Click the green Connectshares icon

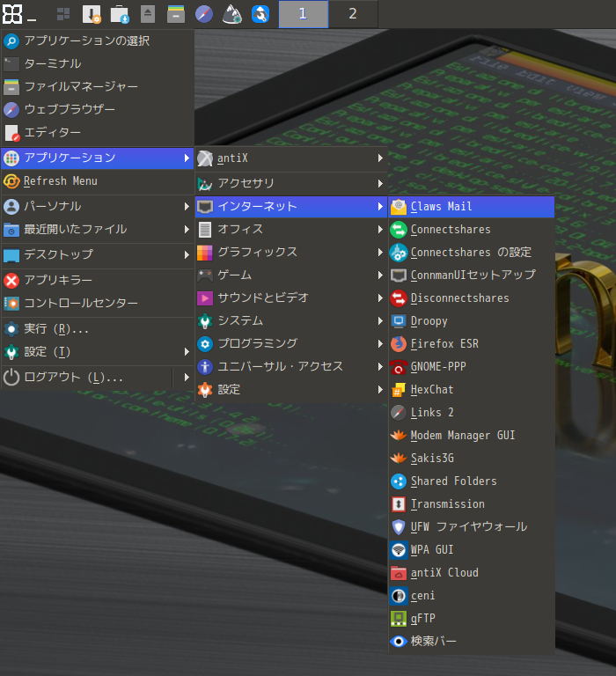tap(399, 230)
